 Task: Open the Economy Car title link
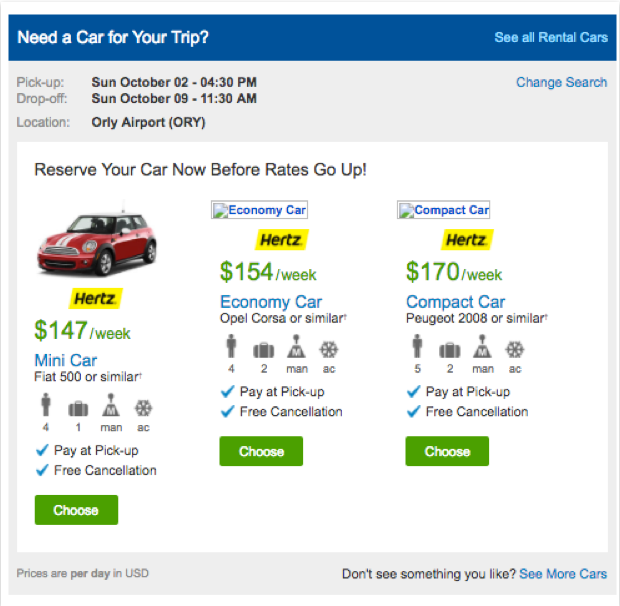[x=270, y=302]
